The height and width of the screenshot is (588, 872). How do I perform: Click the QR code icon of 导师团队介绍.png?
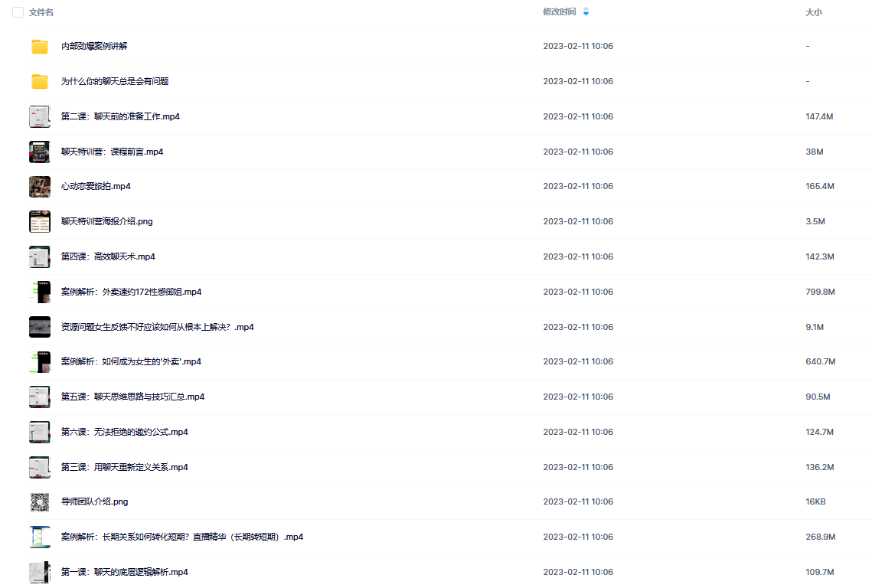click(x=40, y=501)
